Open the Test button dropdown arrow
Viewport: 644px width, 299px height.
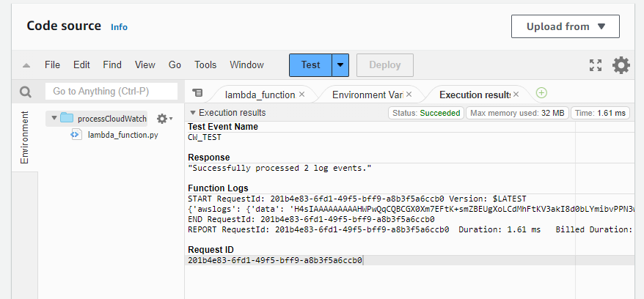tap(340, 64)
